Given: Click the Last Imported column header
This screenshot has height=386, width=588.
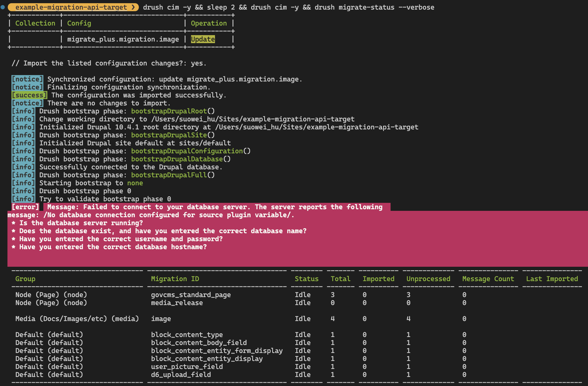Looking at the screenshot, I should [552, 279].
